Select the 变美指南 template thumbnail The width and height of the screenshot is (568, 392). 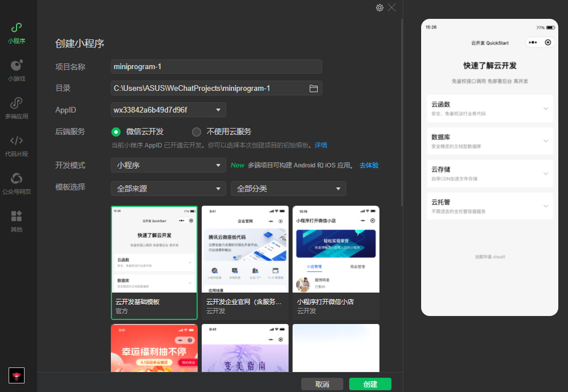(x=245, y=348)
